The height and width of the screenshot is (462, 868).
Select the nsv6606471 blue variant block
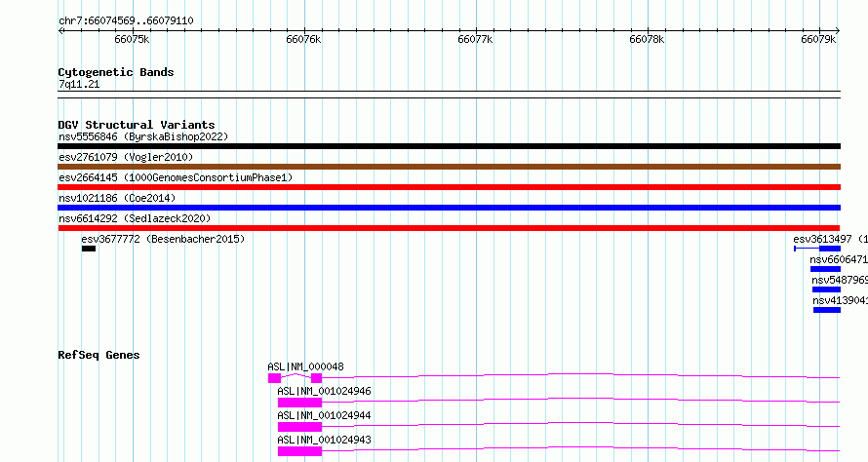[x=825, y=269]
